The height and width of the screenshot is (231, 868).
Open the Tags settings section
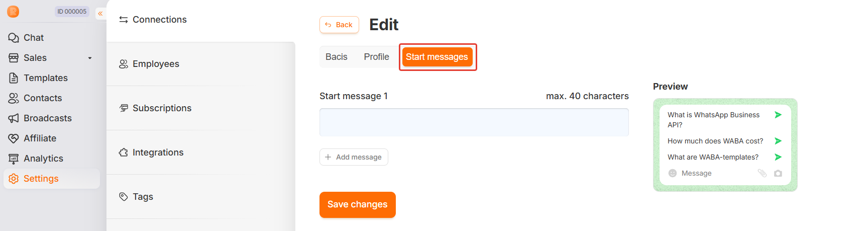143,197
